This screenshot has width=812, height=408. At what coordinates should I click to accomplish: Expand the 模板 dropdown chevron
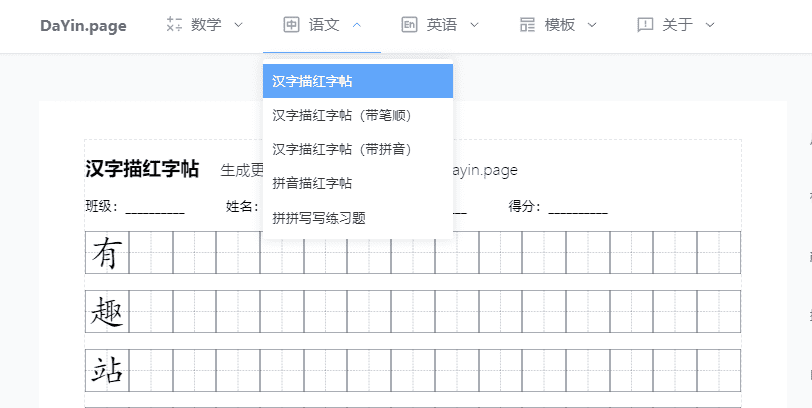(592, 25)
